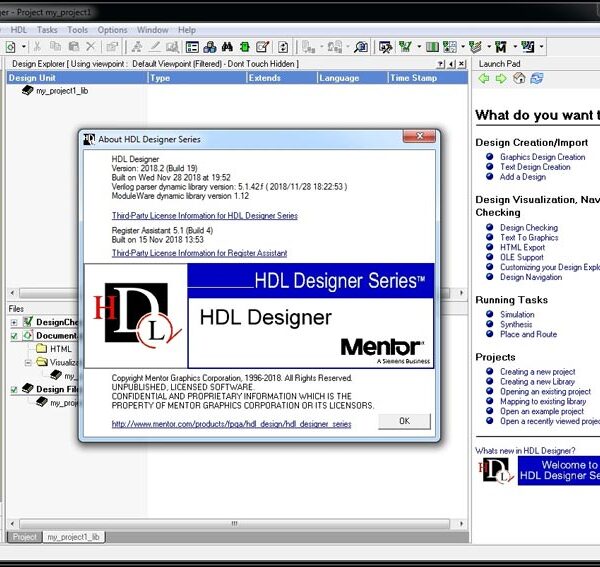
Task: Open dropdown arrow next to green grid blocks icon
Action: [463, 47]
